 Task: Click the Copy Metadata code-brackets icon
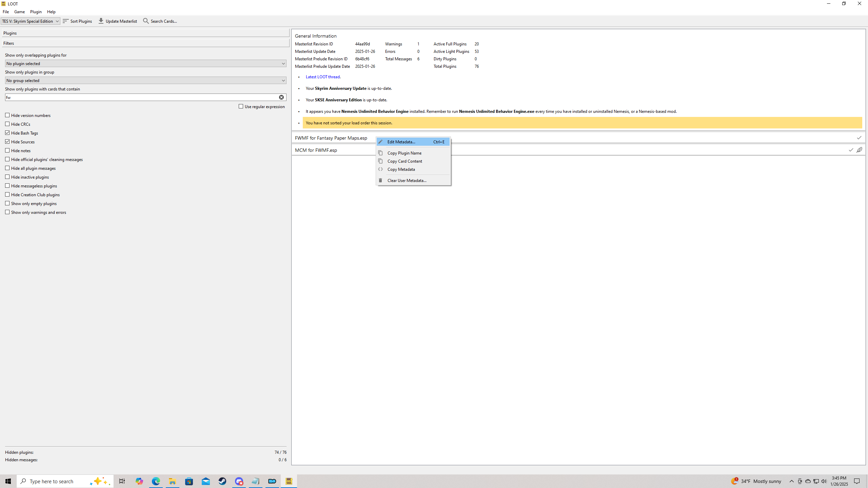380,169
